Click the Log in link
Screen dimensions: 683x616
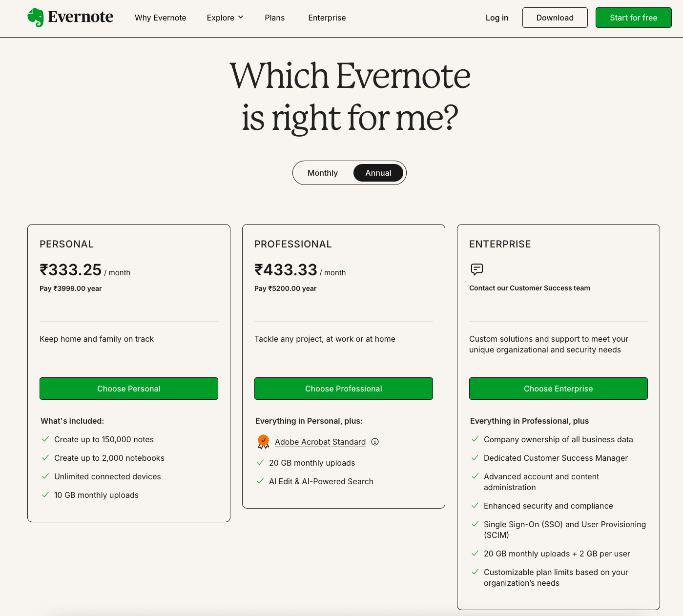[x=497, y=18]
